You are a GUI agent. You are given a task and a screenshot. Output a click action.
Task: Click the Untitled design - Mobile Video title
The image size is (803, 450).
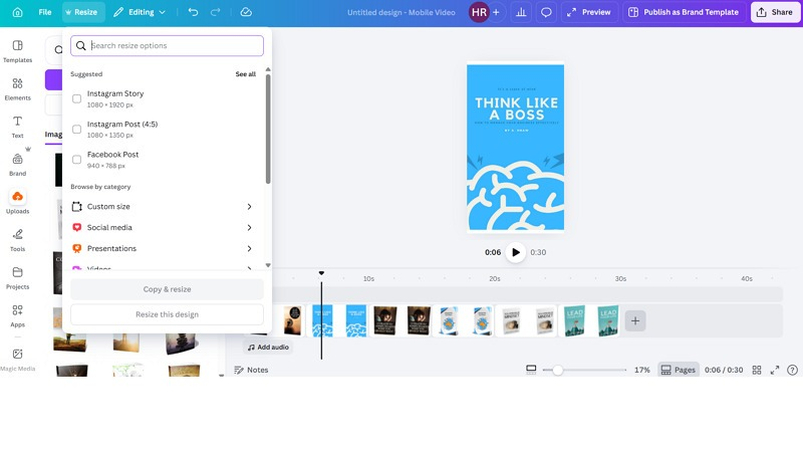[401, 12]
